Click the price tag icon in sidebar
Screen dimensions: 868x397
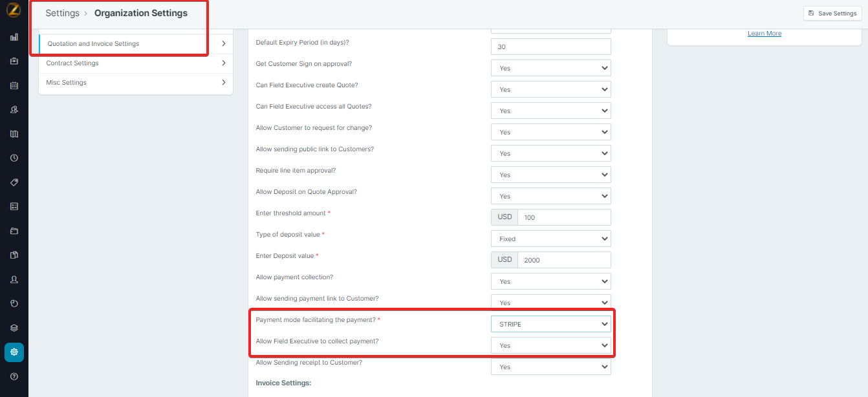pos(14,182)
